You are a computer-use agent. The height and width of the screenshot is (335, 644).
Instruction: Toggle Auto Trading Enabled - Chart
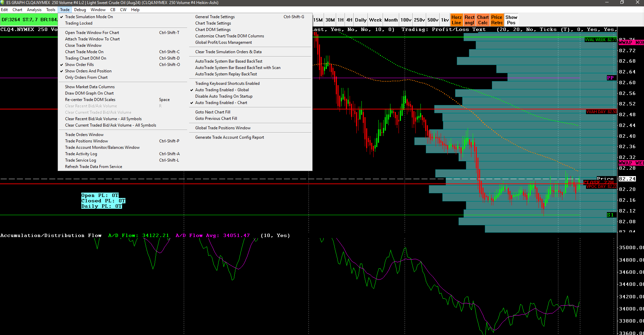pyautogui.click(x=250, y=103)
